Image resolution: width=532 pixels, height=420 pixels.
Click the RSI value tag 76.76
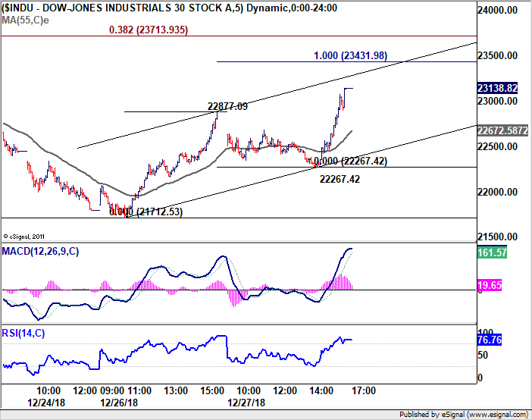[490, 340]
